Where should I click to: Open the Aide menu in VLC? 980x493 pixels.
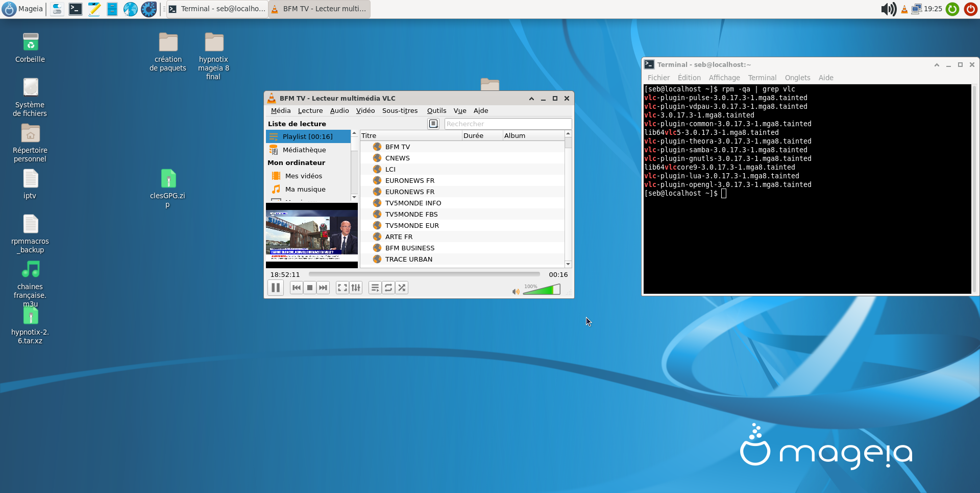tap(481, 110)
